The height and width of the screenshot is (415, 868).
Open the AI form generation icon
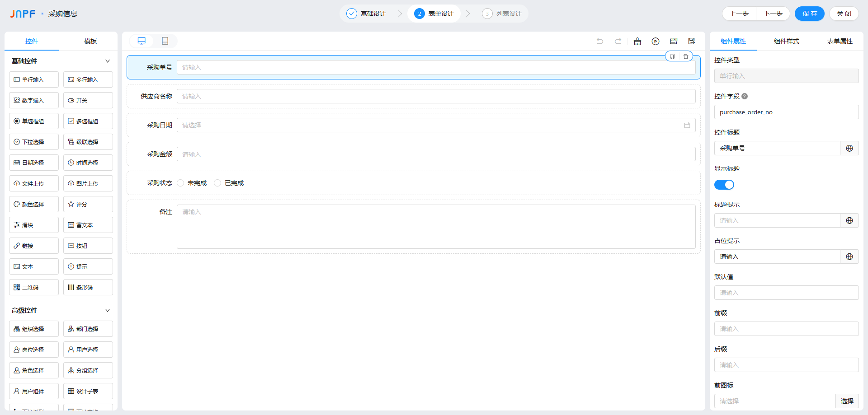coord(674,41)
